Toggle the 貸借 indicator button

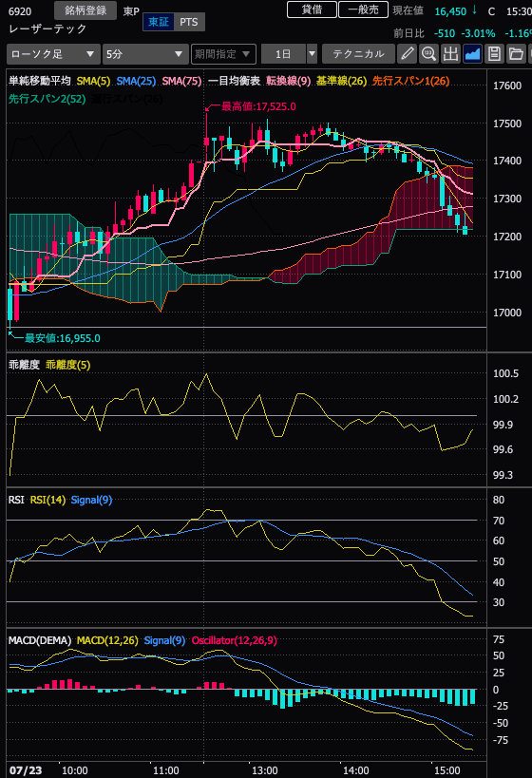313,9
